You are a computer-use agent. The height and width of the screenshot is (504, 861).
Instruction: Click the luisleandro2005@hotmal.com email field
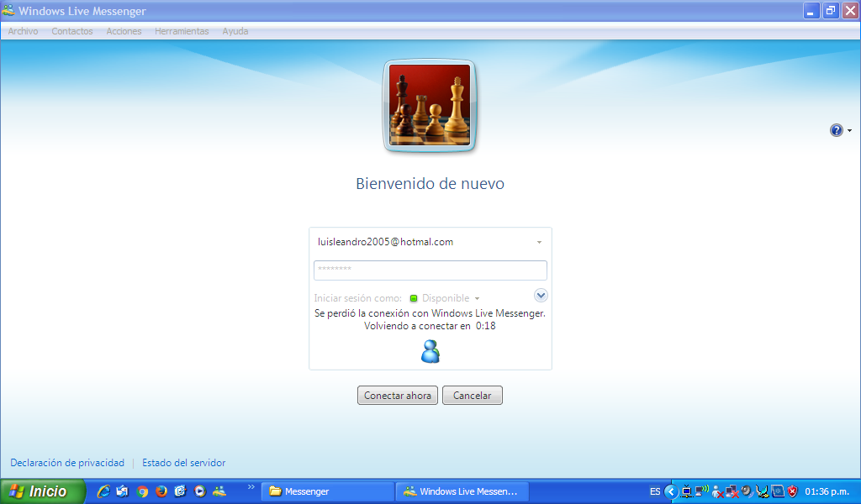pyautogui.click(x=430, y=242)
